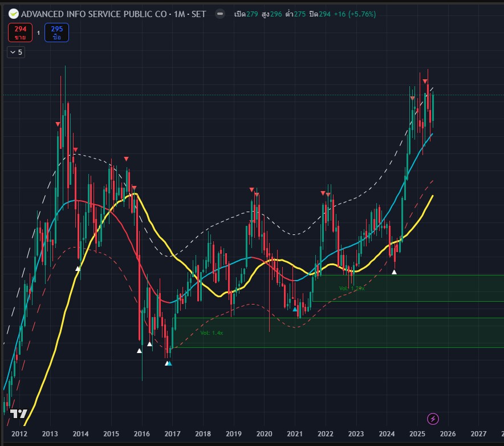Click the 2023 label on time axis
504x446 pixels.
[356, 434]
